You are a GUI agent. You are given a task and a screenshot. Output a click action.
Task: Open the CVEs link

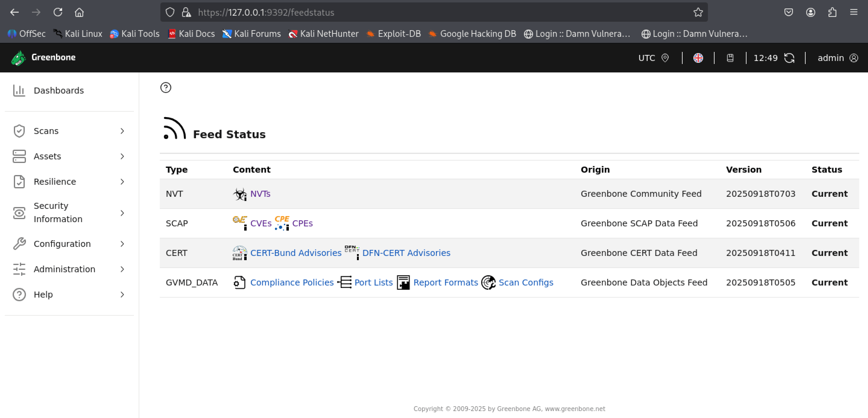[x=261, y=223]
